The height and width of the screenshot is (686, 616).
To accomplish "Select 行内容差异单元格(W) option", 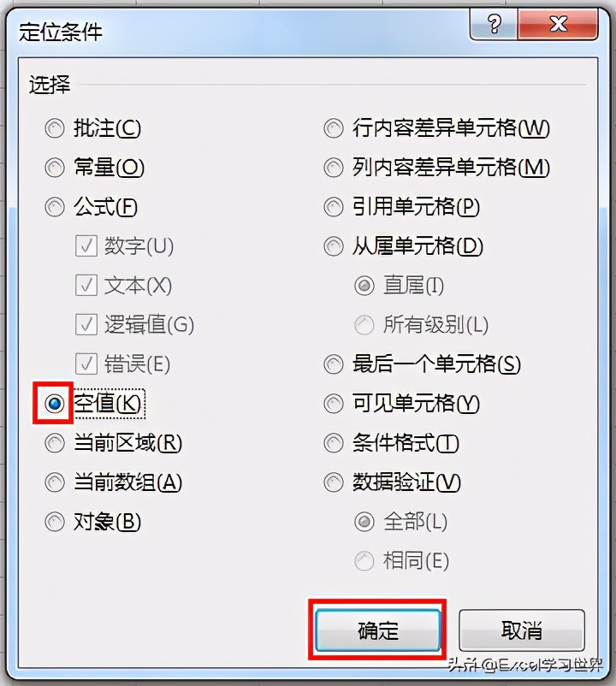I will (334, 128).
